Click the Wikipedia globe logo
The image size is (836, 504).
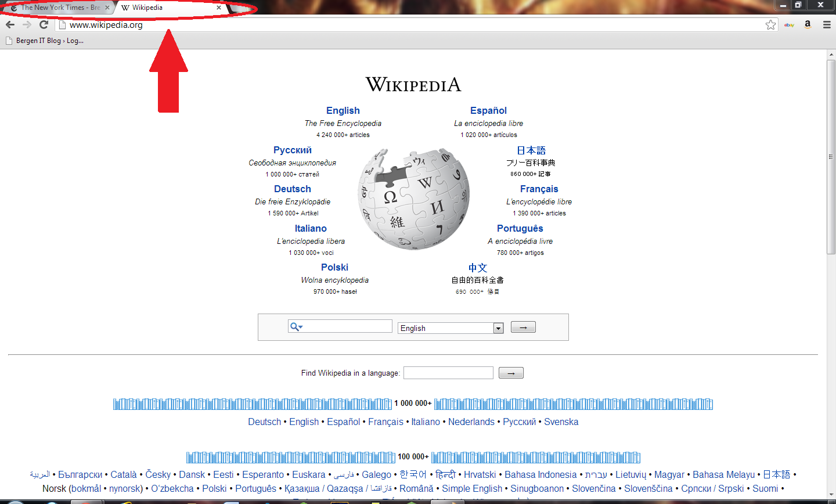tap(413, 198)
